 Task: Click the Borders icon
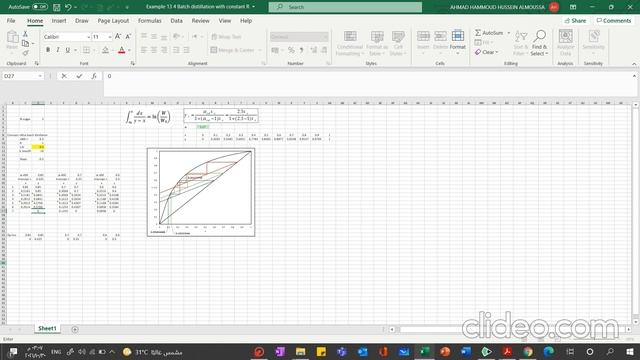(86, 50)
